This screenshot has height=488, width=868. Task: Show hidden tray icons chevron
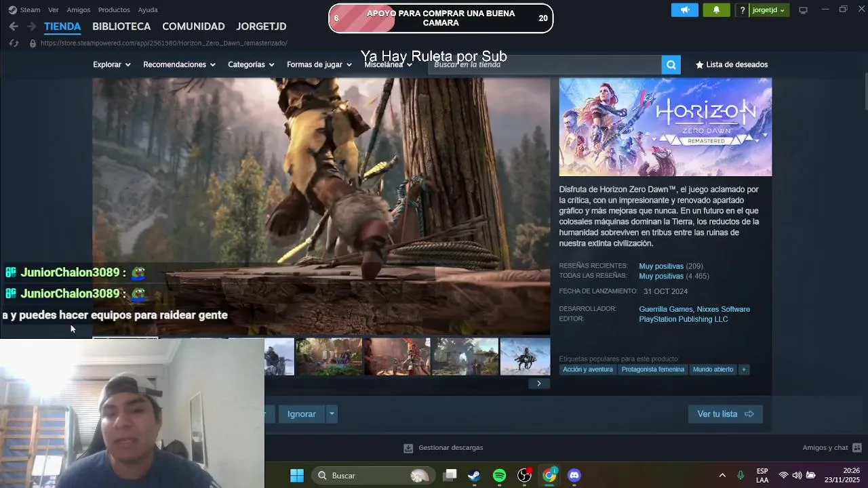[x=722, y=475]
